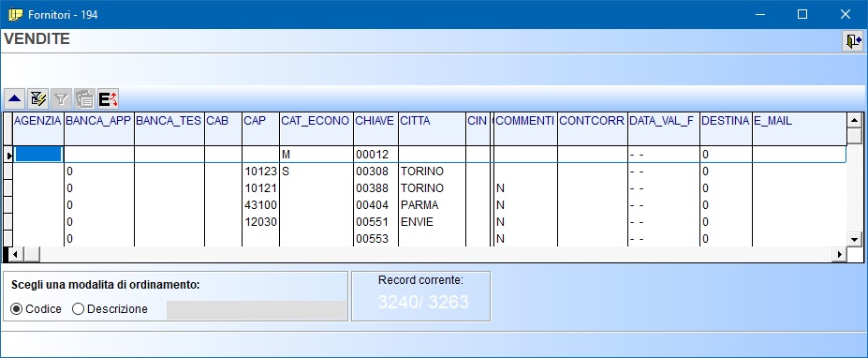The height and width of the screenshot is (358, 868).
Task: Click the CAP cell 12030
Action: point(260,222)
